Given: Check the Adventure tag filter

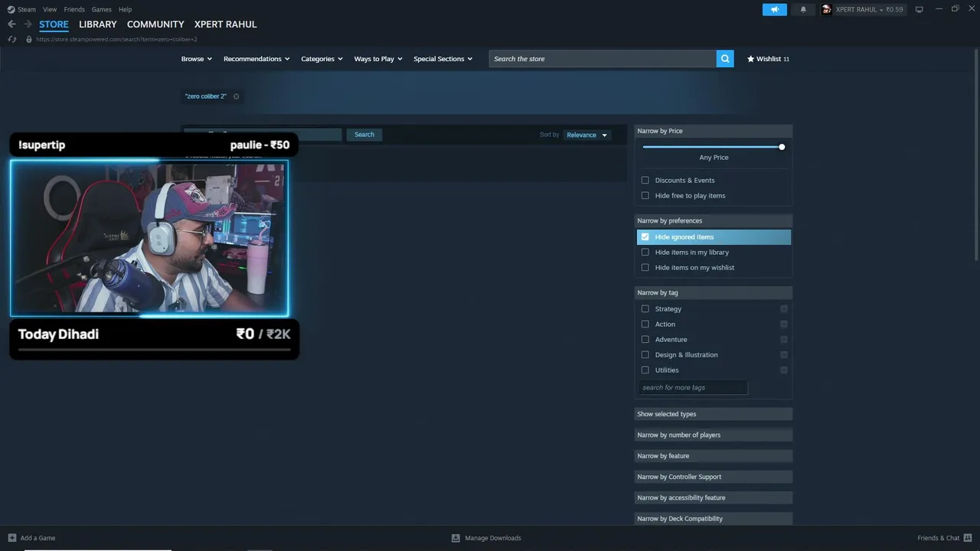Looking at the screenshot, I should coord(645,340).
